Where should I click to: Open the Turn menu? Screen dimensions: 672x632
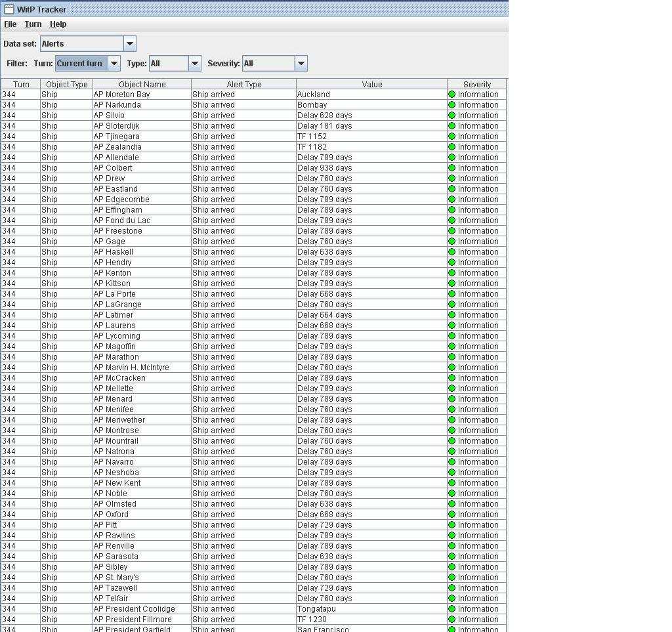pyautogui.click(x=33, y=24)
